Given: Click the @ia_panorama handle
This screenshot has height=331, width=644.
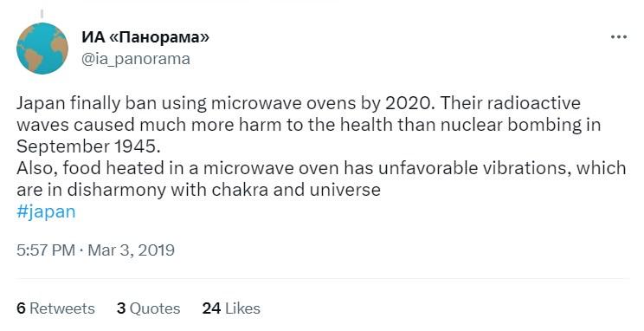Looking at the screenshot, I should coord(136,59).
